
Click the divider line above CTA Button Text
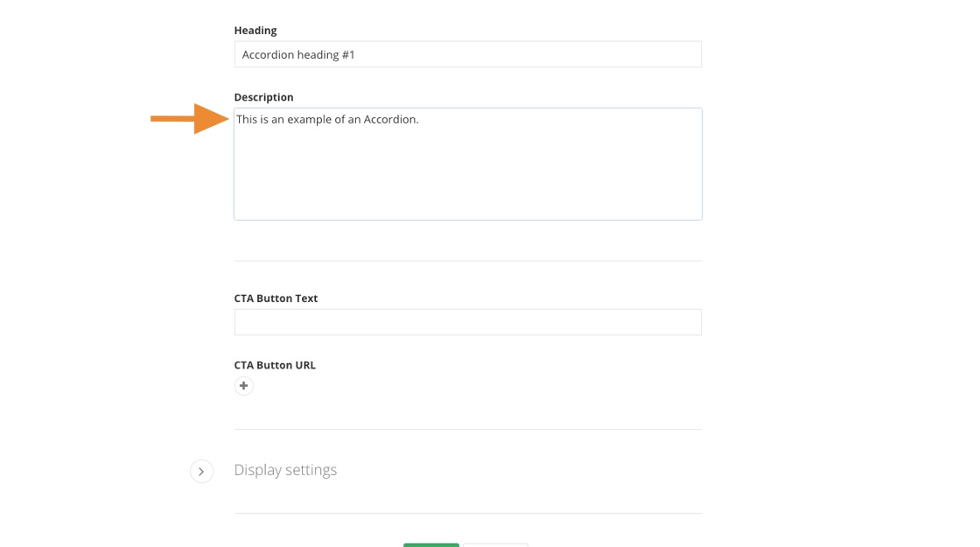[x=467, y=261]
